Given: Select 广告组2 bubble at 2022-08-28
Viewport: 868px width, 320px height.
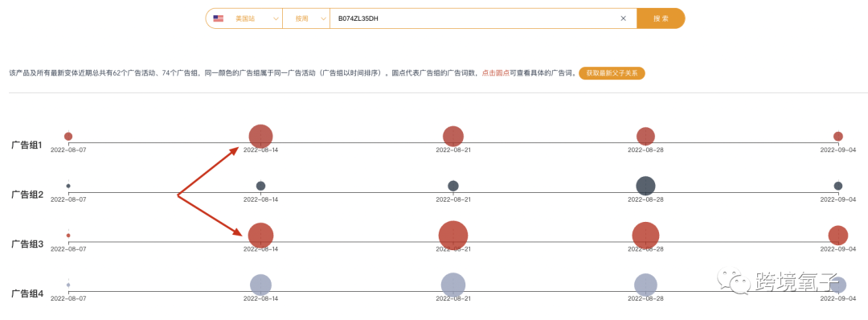Looking at the screenshot, I should click(645, 186).
